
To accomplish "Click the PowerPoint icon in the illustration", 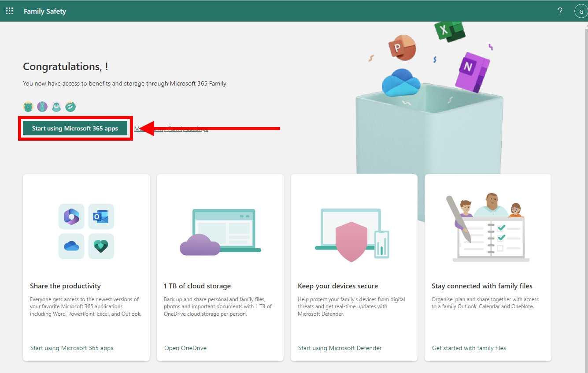I will [402, 47].
